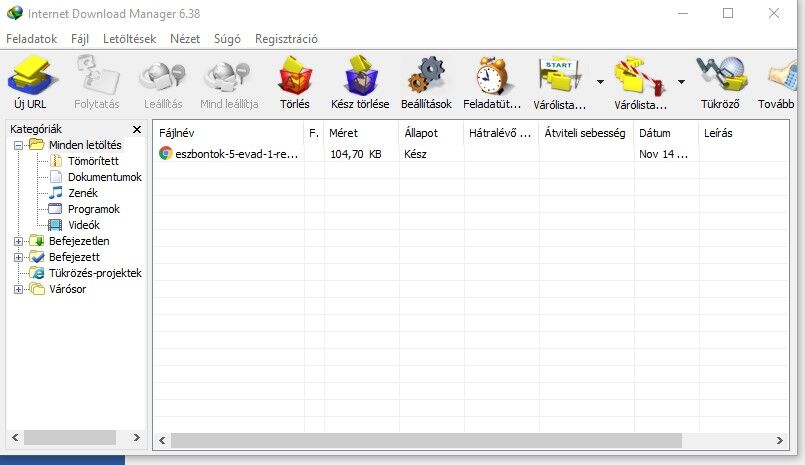Sort by the Hátralévő column header
Screen dimensions: 805x465
502,133
